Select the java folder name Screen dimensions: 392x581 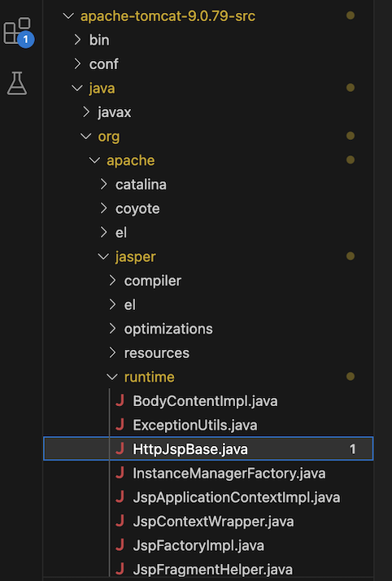click(x=102, y=89)
